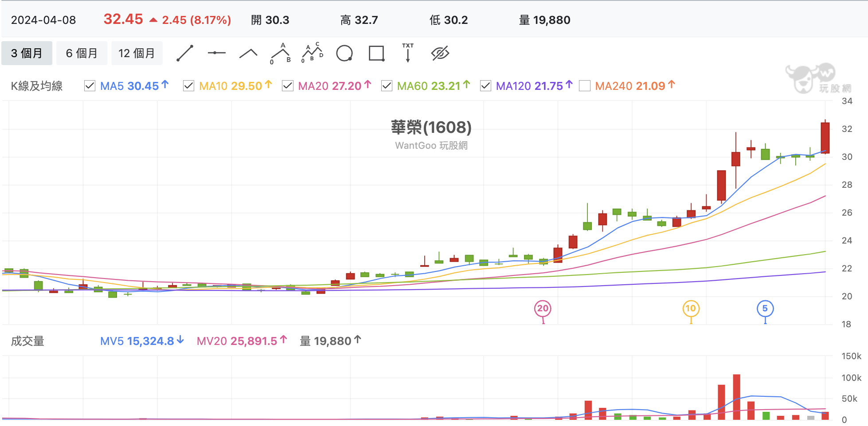Select the trend line drawing tool

[185, 53]
